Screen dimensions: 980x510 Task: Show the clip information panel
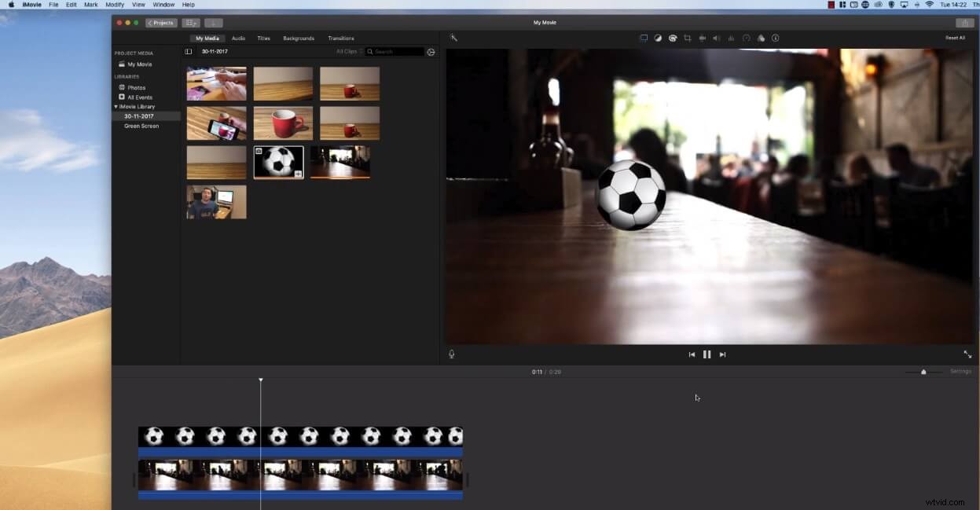click(x=775, y=38)
